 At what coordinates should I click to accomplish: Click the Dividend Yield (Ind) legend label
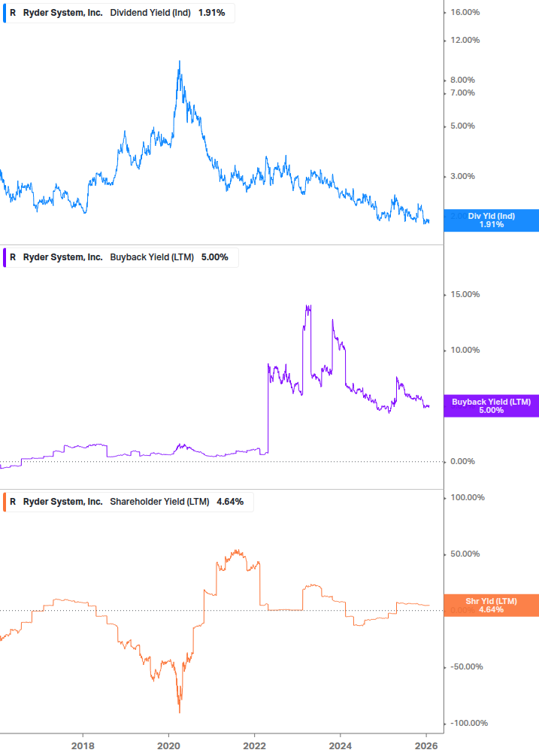[x=150, y=13]
